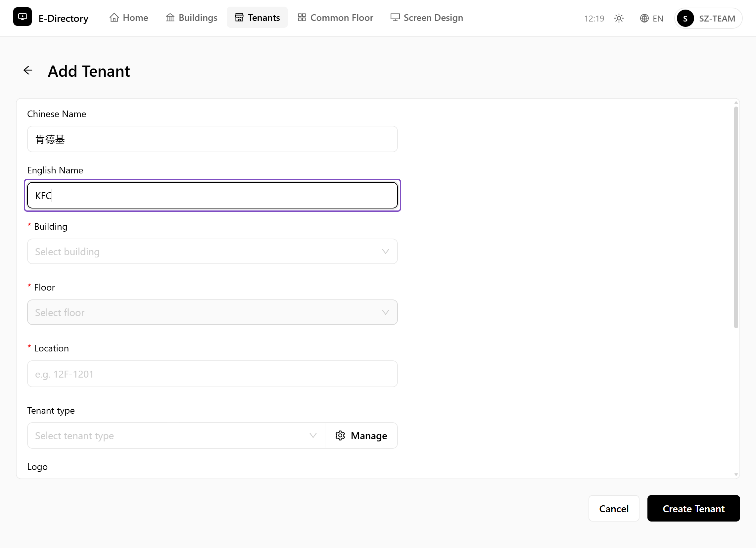
Task: Click the Tenant type label
Action: click(51, 410)
